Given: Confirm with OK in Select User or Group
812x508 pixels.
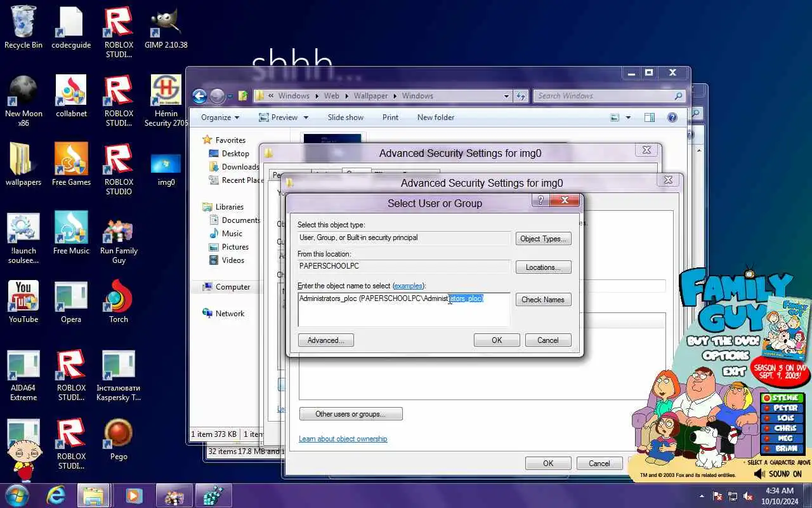Looking at the screenshot, I should [x=497, y=340].
